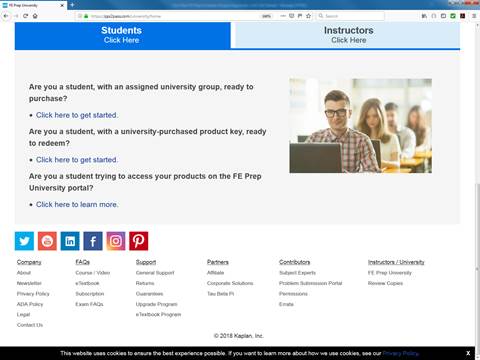
Task: Open the Privacy Policy link in cookie banner
Action: pyautogui.click(x=400, y=353)
